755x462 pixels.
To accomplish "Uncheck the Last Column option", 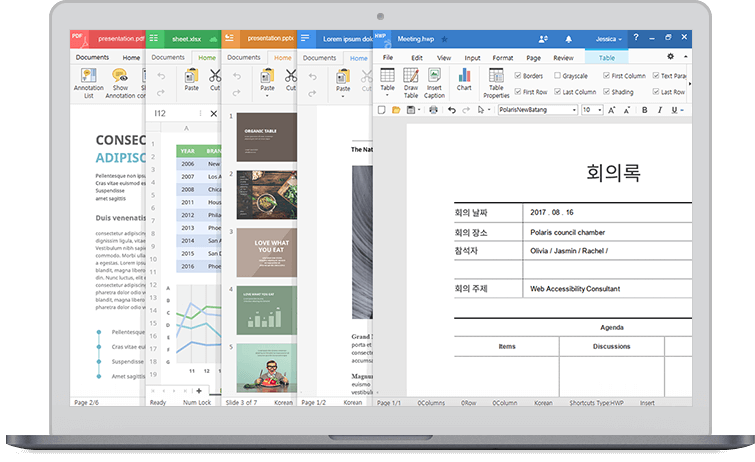I will pyautogui.click(x=557, y=92).
